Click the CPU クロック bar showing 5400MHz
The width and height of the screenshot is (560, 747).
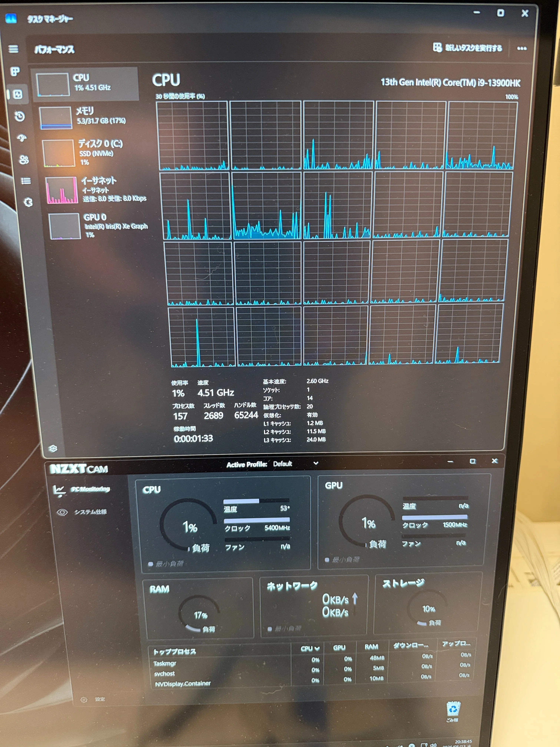(x=256, y=520)
